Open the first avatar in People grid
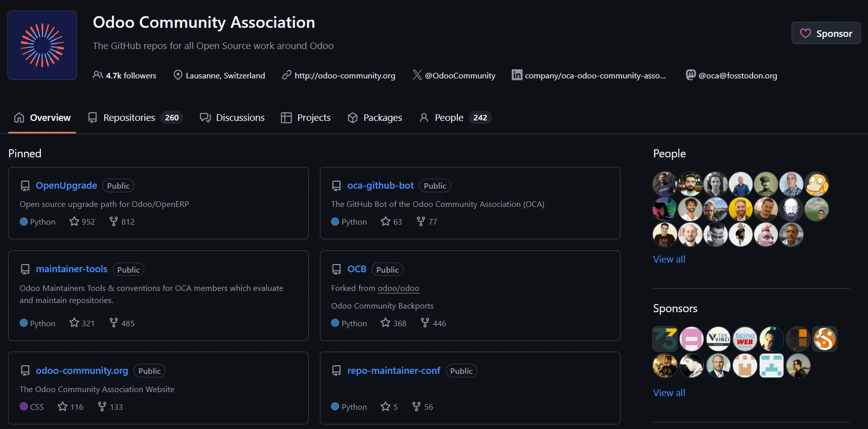 point(665,184)
